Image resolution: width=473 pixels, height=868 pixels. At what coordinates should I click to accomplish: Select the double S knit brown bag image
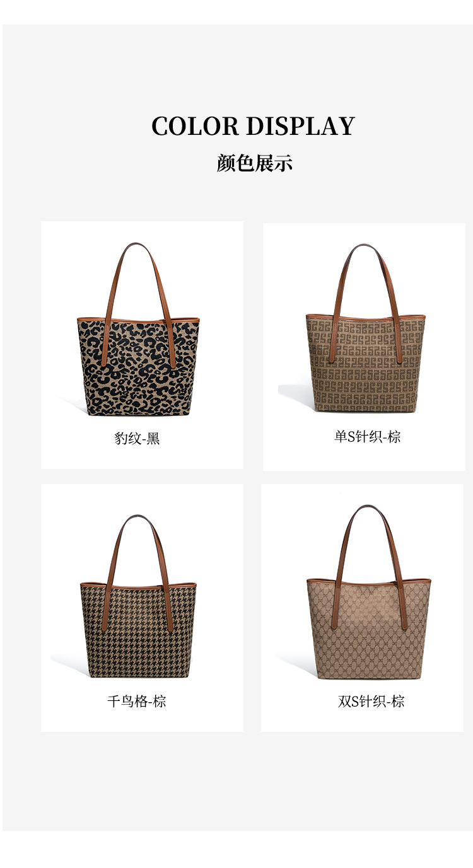click(x=368, y=592)
